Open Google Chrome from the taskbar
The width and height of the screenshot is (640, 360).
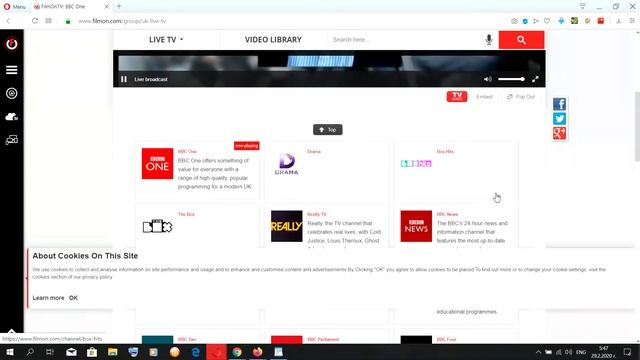point(237,352)
